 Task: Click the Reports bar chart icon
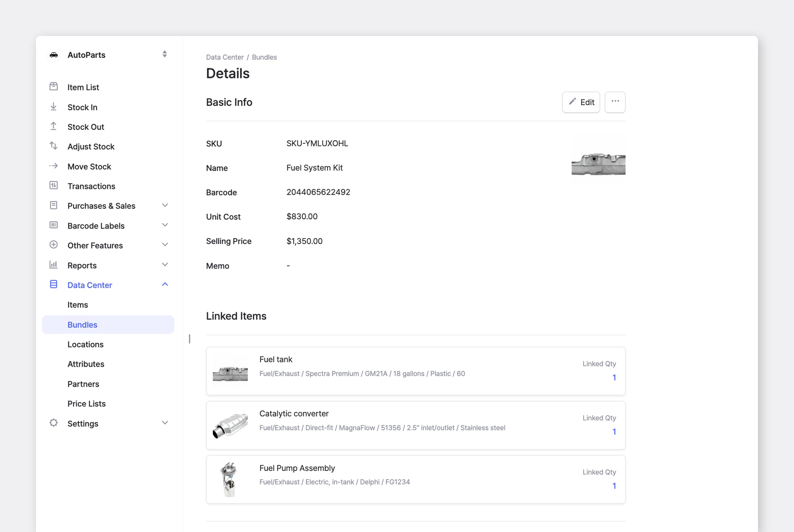[x=54, y=265]
